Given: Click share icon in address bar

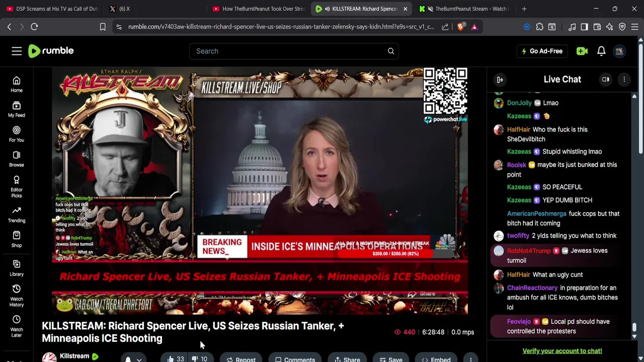Looking at the screenshot, I should pos(445,27).
